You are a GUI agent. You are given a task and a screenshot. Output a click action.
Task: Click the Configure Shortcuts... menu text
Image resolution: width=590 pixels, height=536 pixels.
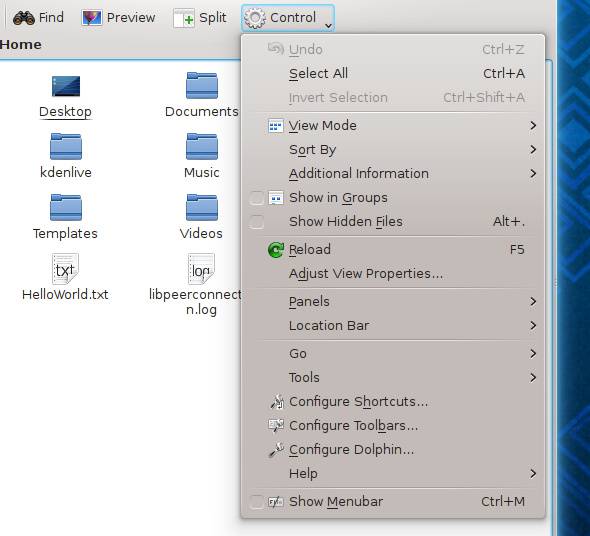coord(358,402)
